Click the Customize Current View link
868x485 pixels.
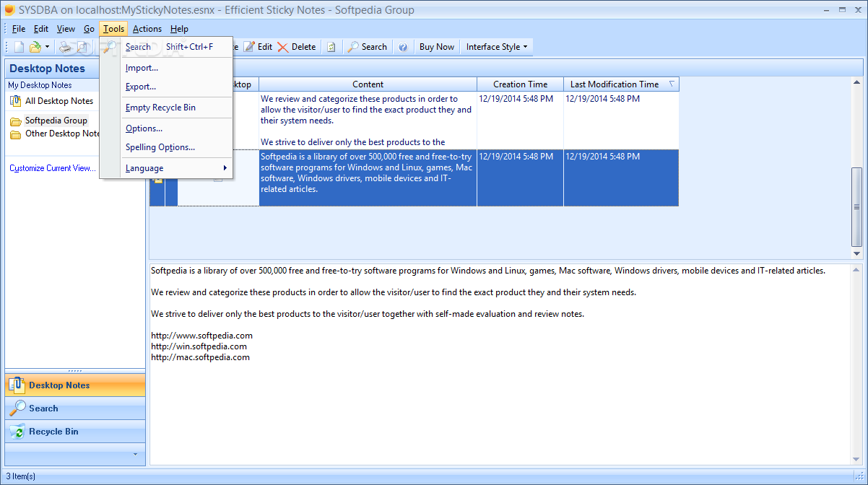[52, 168]
